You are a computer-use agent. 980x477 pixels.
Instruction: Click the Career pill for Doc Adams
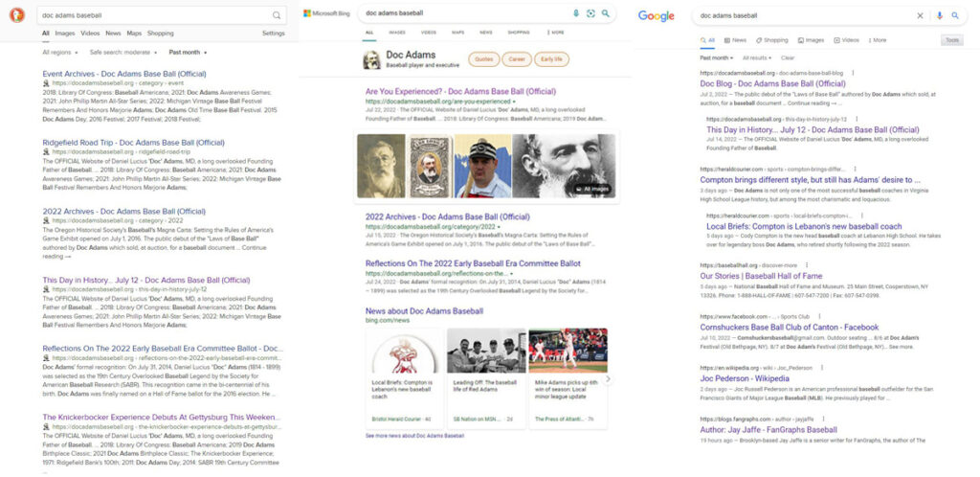(517, 59)
